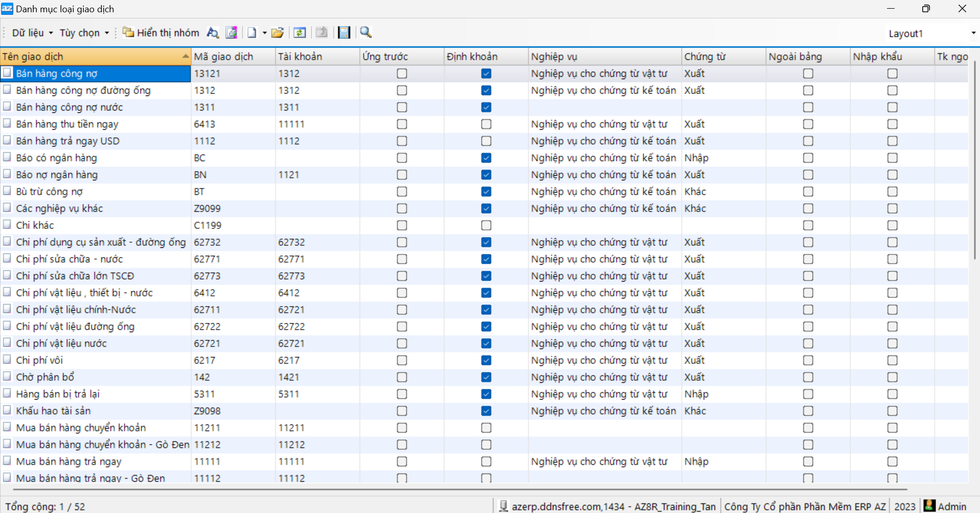Viewport: 980px width, 513px height.
Task: Enable Nhập khẩu for Hàng bán bị trả lại
Action: 892,394
